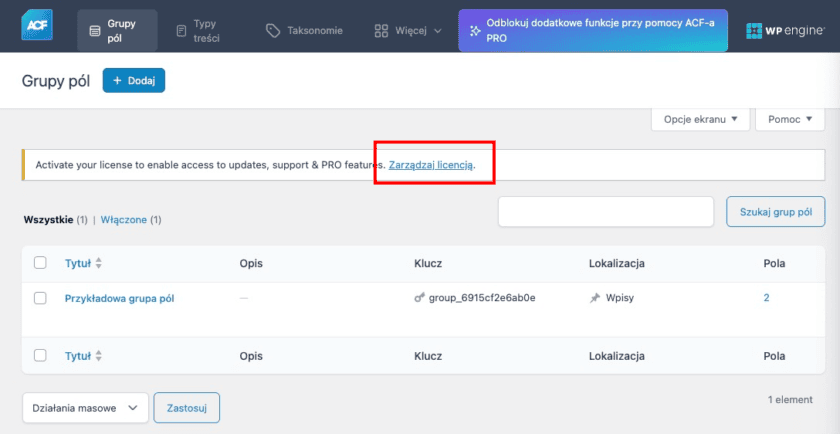Check the Przykładowa grupa pól row checkbox
840x434 pixels.
click(40, 298)
